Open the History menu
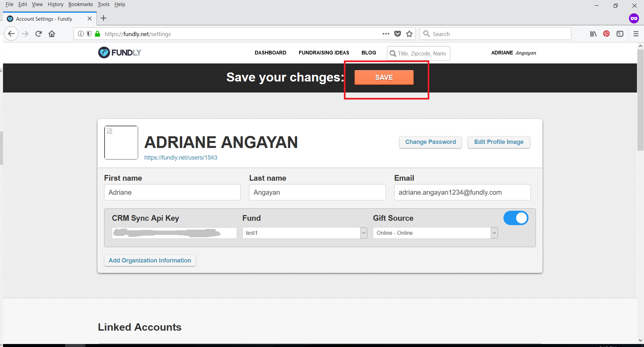 click(x=55, y=4)
